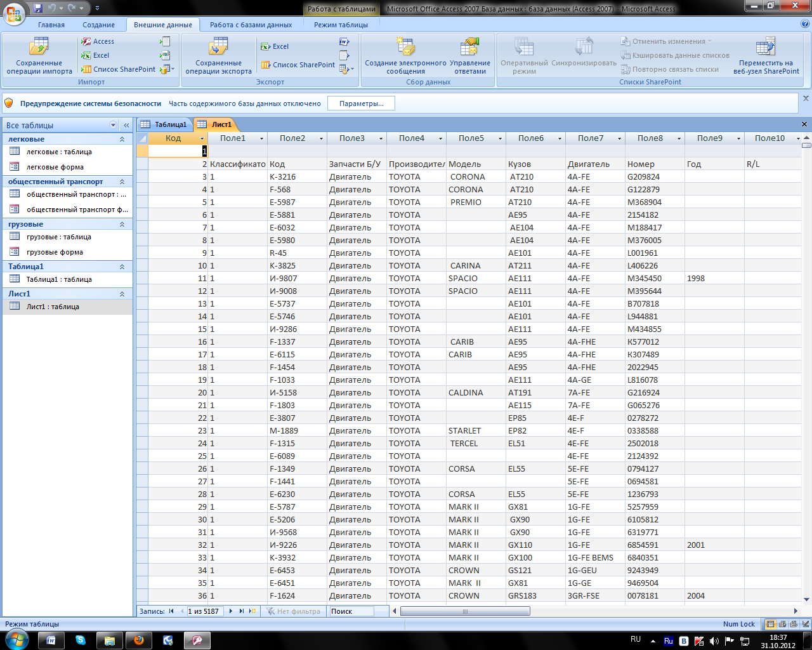Go to last record

click(241, 611)
